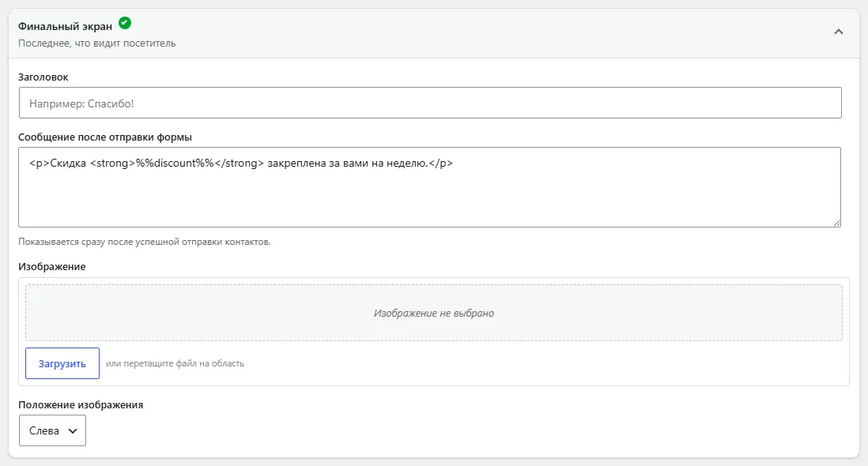Screen dimensions: 868x466
Task: Grab the textarea resize handle corner
Action: [836, 223]
